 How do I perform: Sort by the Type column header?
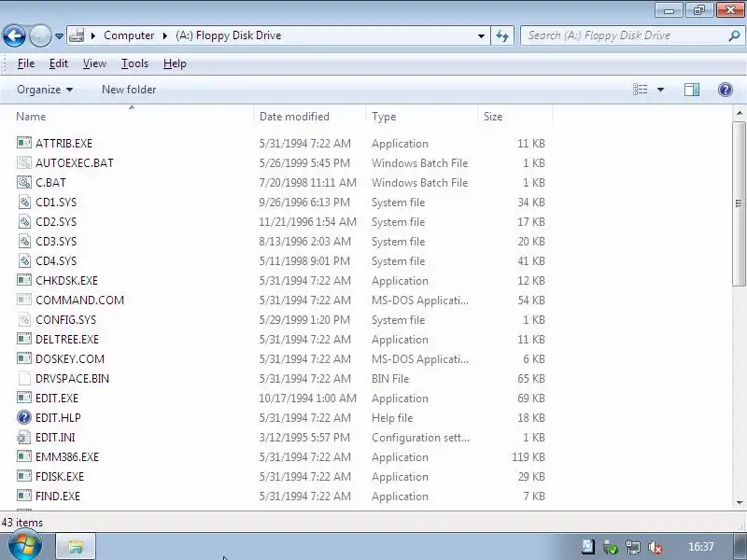422,117
